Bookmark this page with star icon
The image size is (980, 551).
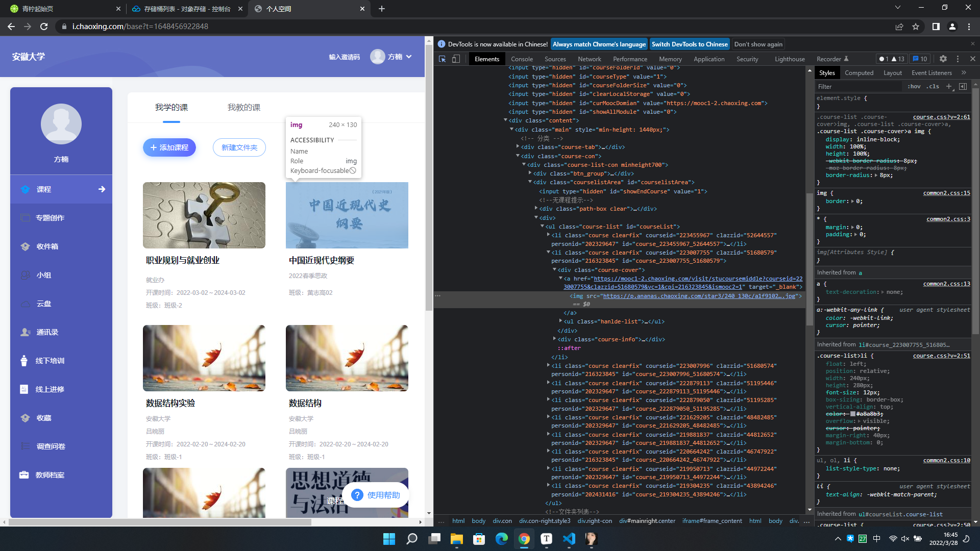(x=916, y=27)
